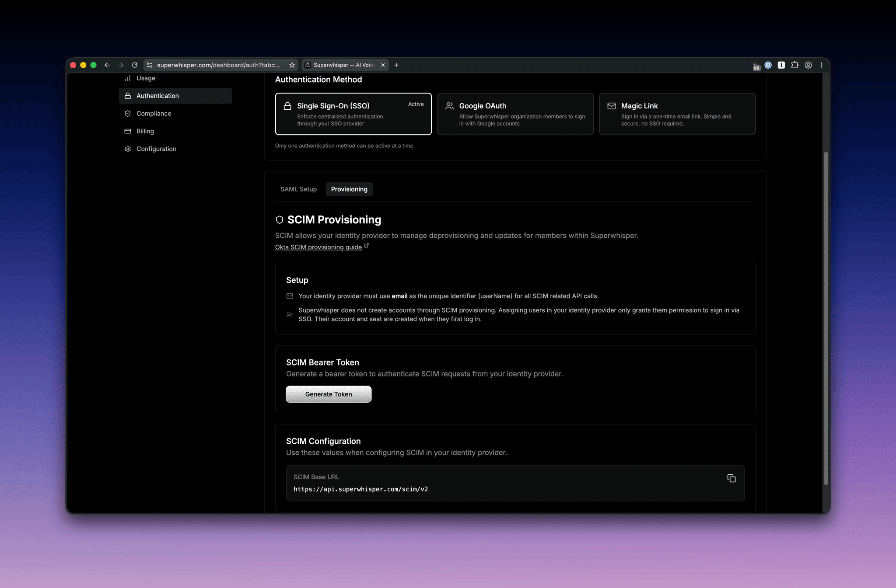This screenshot has width=896, height=588.
Task: Click the SCIM Configuration heading
Action: click(323, 441)
